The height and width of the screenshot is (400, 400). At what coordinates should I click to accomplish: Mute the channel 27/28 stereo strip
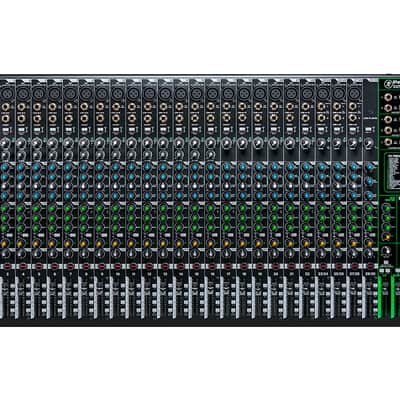tap(354, 266)
